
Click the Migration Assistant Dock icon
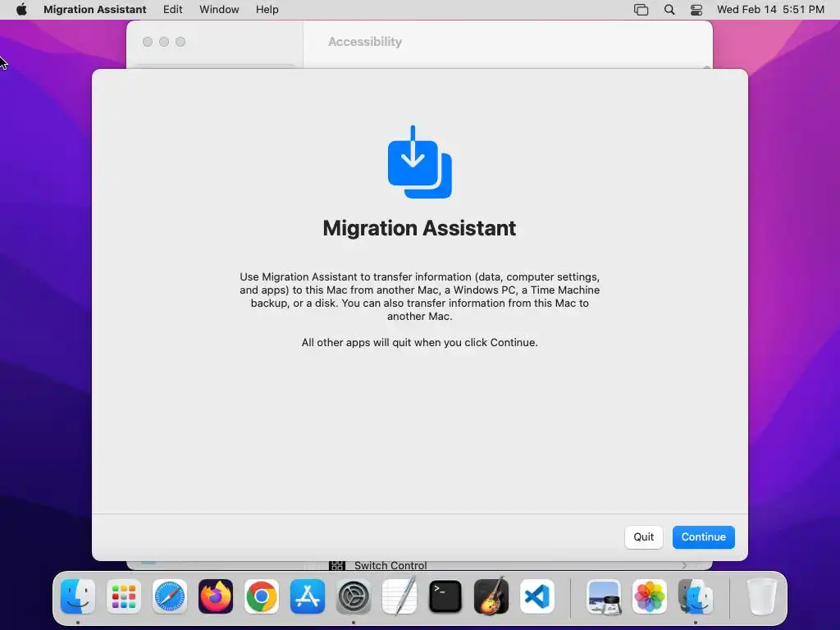[x=696, y=596]
